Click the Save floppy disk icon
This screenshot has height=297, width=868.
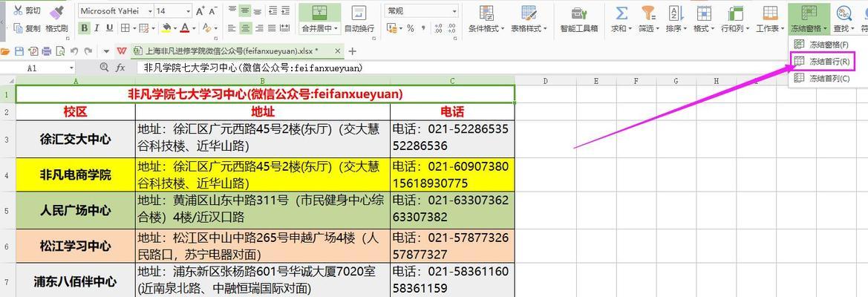[x=19, y=51]
